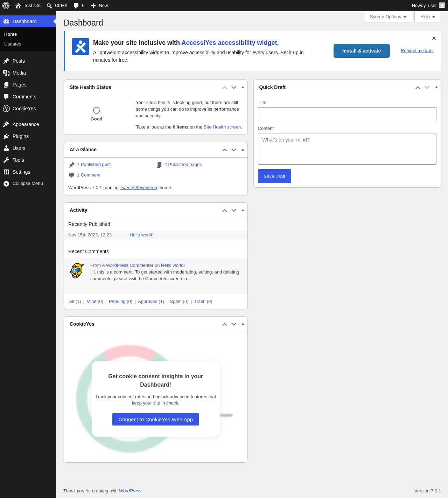Screen dimensions: 448x498
Task: Click Remind me later link
Action: coord(417,51)
